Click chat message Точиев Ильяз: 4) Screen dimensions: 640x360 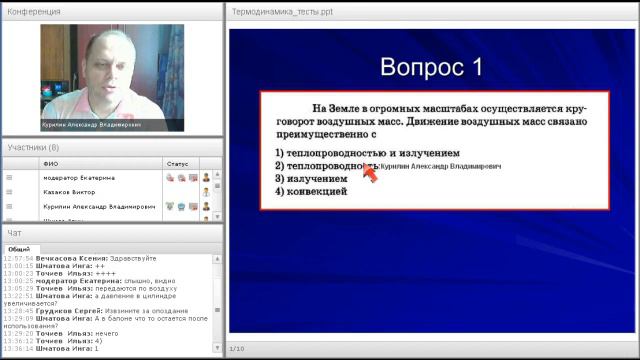53,341
